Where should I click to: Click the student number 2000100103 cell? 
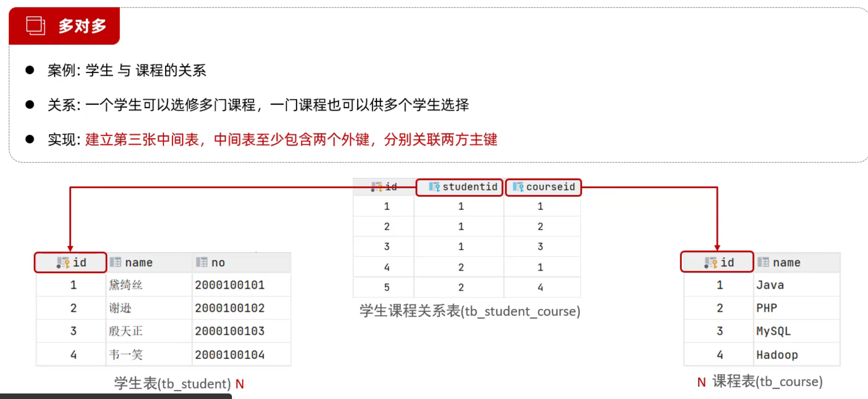click(241, 331)
